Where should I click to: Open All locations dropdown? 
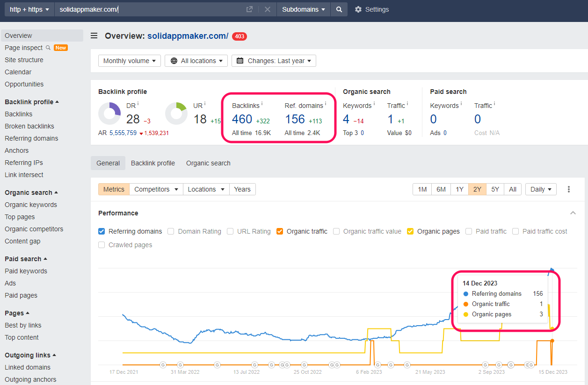(x=196, y=61)
